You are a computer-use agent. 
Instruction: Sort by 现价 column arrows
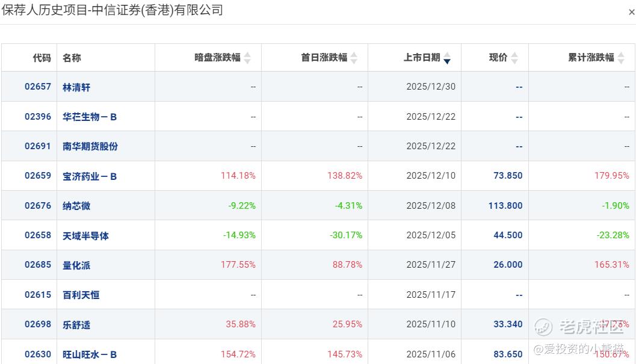pyautogui.click(x=514, y=58)
